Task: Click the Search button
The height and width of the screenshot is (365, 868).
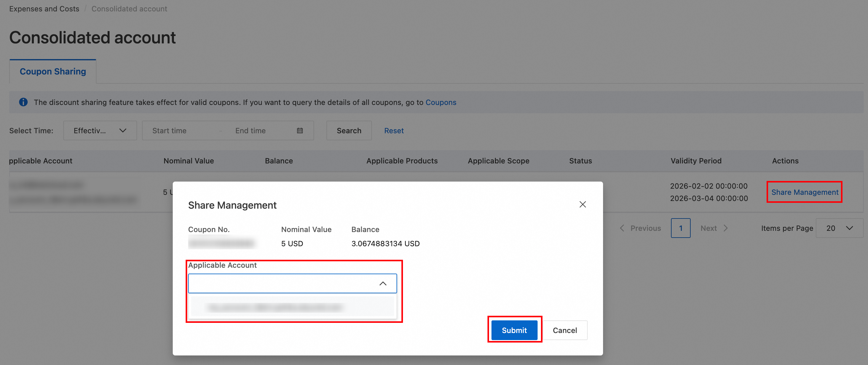Action: (x=349, y=130)
